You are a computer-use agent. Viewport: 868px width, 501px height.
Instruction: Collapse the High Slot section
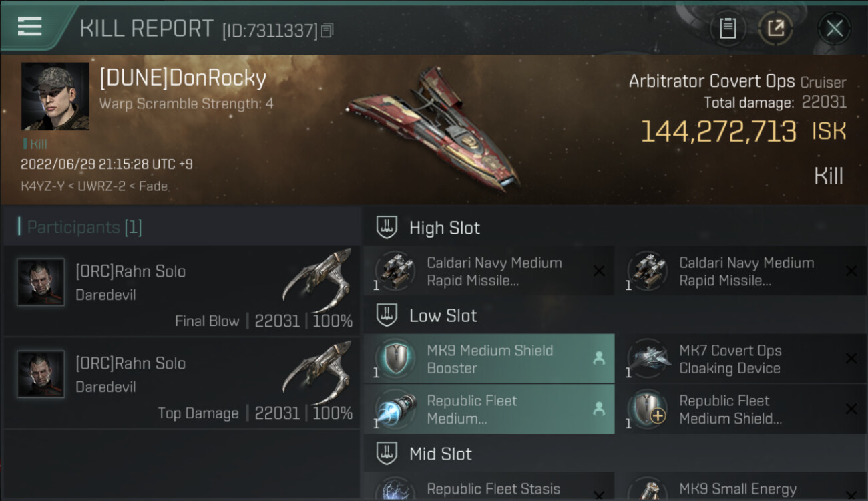pos(387,228)
